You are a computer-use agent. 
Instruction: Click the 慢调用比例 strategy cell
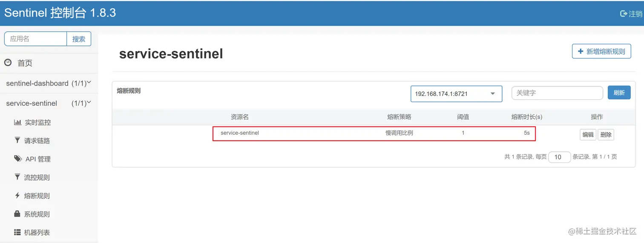click(400, 133)
